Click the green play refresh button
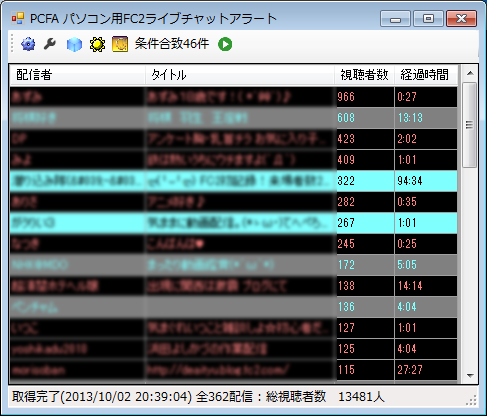 tap(225, 44)
